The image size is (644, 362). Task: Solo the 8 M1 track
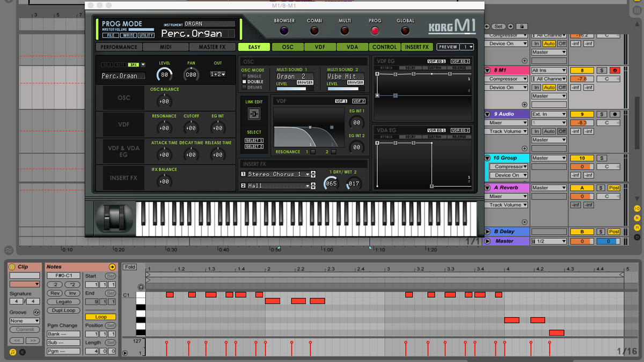click(x=602, y=71)
